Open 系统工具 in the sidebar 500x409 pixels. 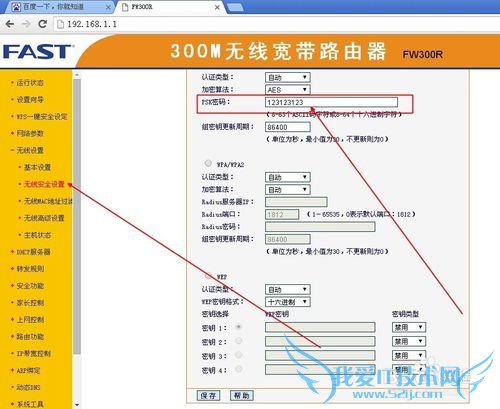pos(30,404)
